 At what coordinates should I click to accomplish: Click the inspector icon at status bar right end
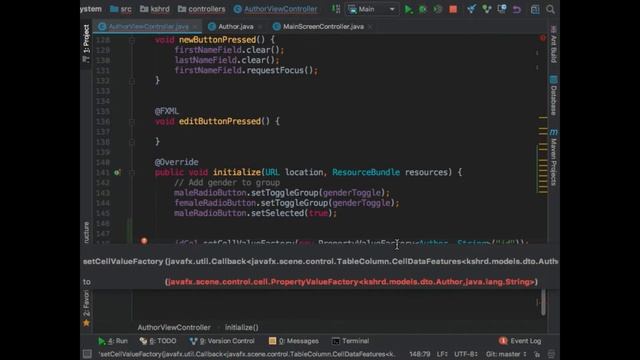click(x=551, y=354)
